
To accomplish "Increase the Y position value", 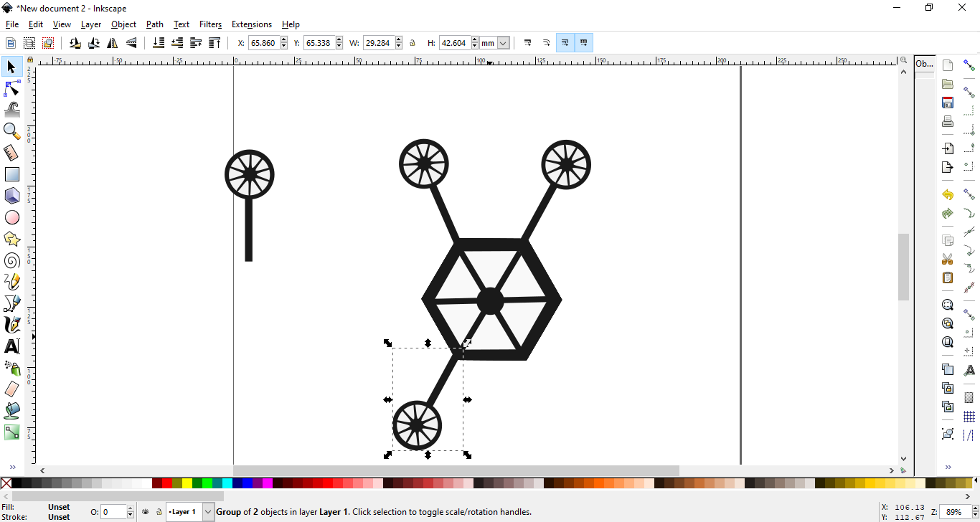I will [339, 40].
